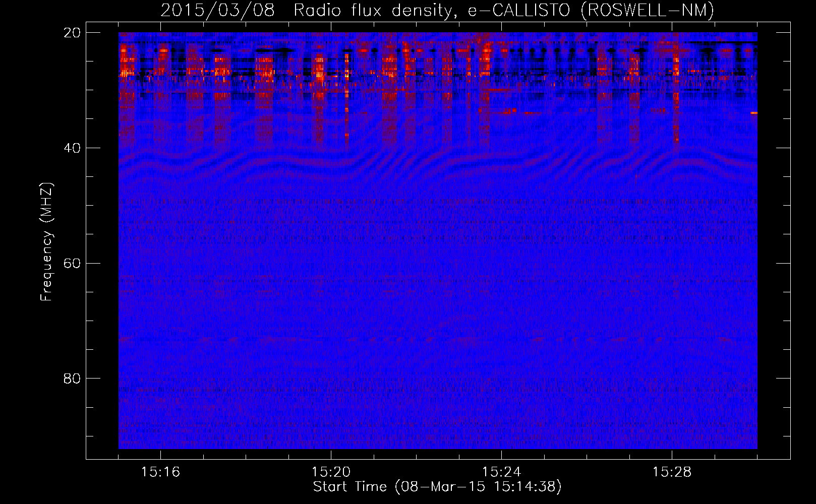The image size is (816, 504).
Task: Select the Frequency (MHZ) axis label
Action: [46, 242]
